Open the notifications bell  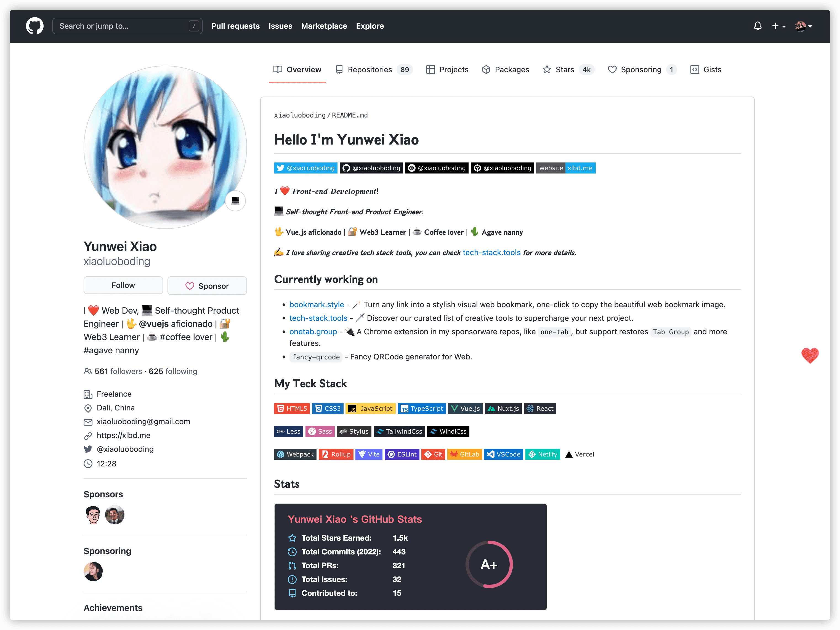coord(757,26)
